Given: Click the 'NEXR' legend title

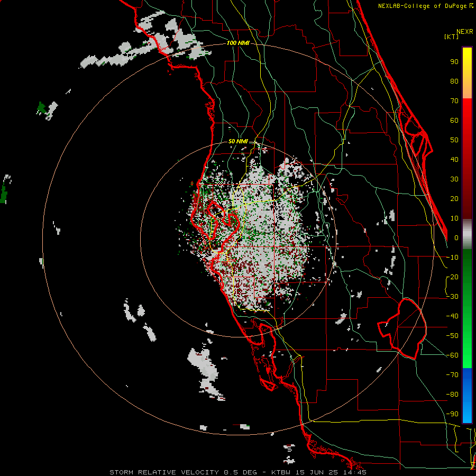Looking at the screenshot, I should pos(464,32).
